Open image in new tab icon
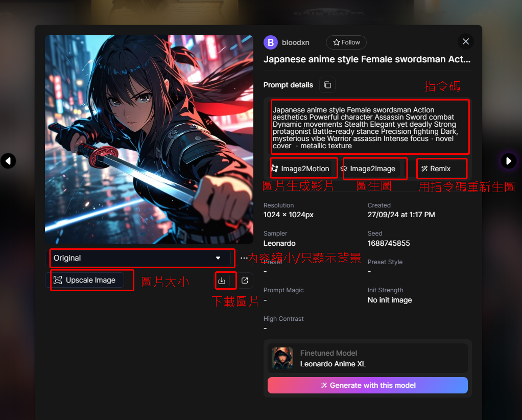 (245, 281)
